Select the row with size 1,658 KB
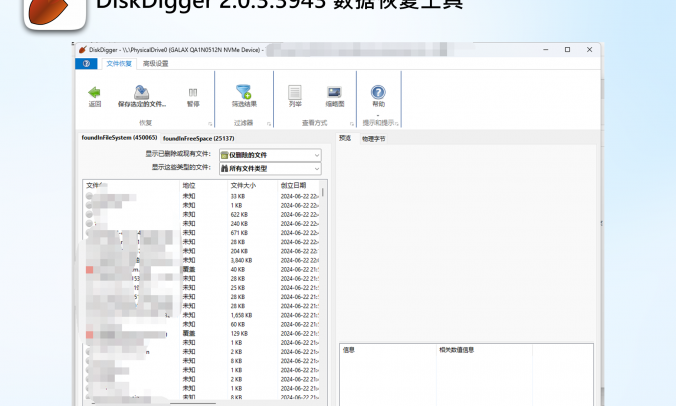Image resolution: width=676 pixels, height=406 pixels. click(x=202, y=315)
